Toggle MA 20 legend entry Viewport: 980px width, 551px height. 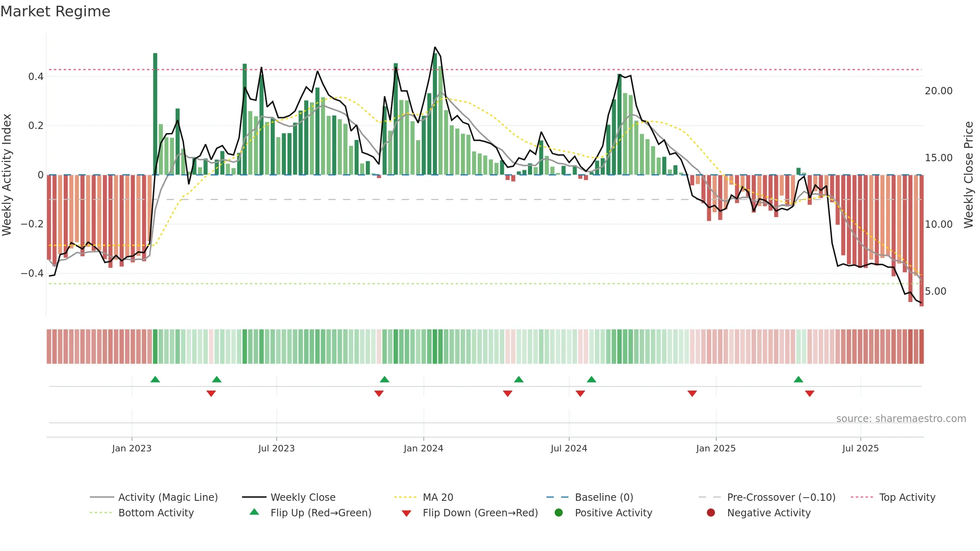(423, 497)
